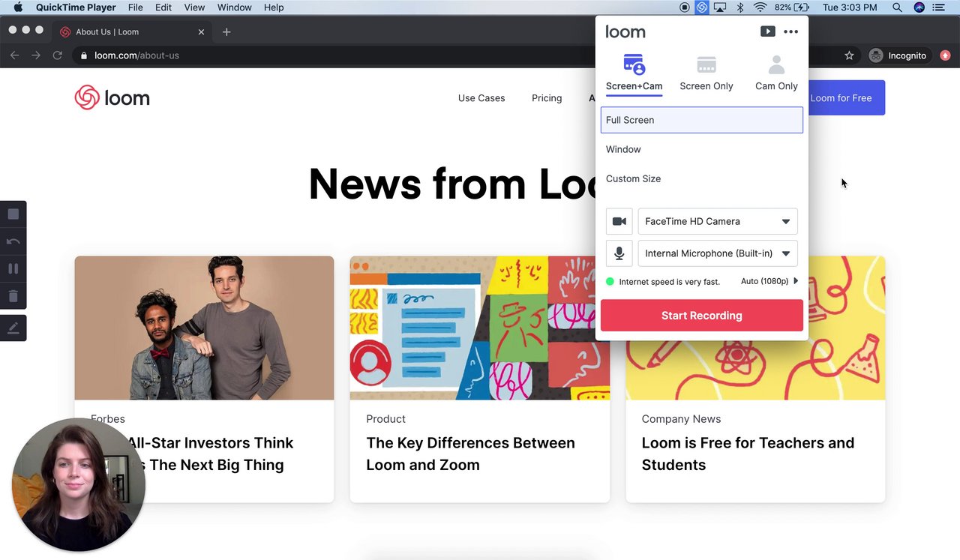Click the Loom for Free button
Image resolution: width=960 pixels, height=560 pixels.
[x=846, y=98]
